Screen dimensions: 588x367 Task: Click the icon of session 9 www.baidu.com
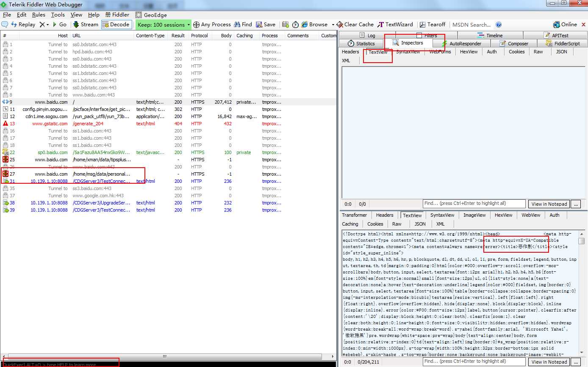click(x=6, y=102)
